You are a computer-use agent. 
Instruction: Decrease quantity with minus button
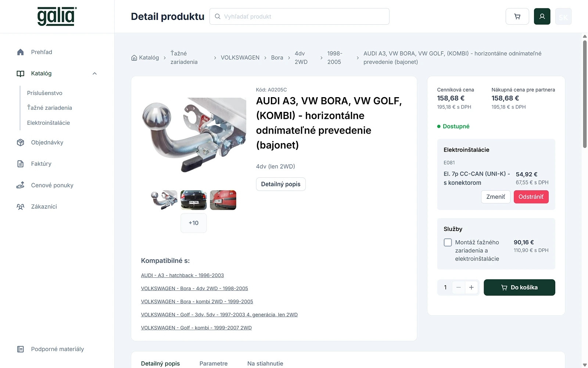458,287
